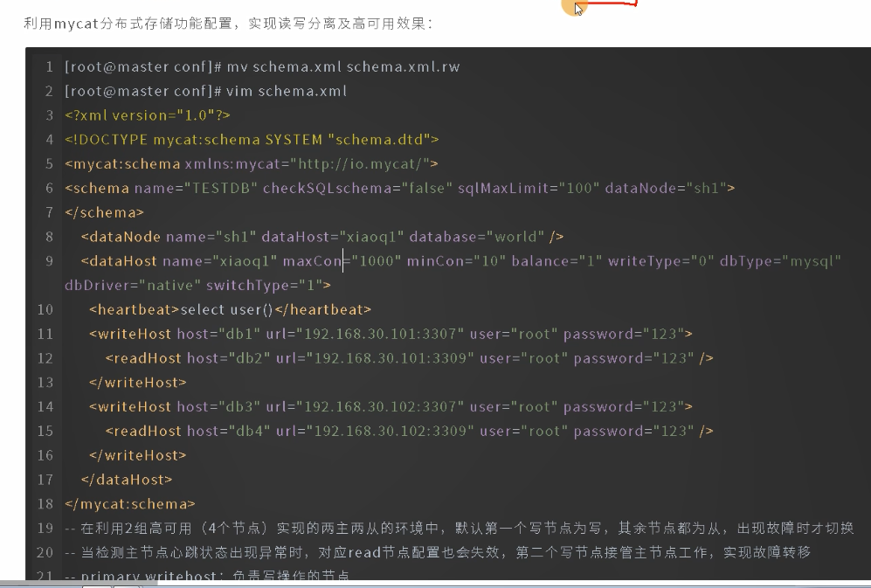Click the url "192.168.30.102:3309" value
The image size is (871, 588).
point(391,432)
